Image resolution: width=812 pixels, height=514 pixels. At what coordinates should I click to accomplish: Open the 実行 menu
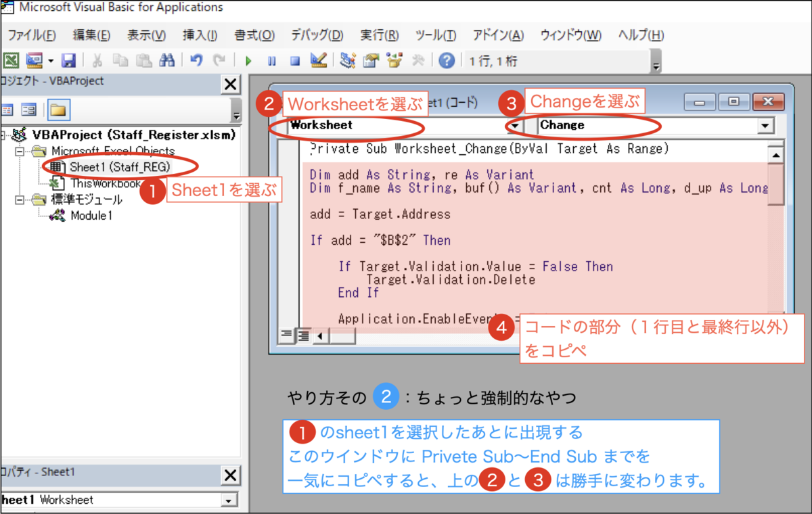(380, 37)
